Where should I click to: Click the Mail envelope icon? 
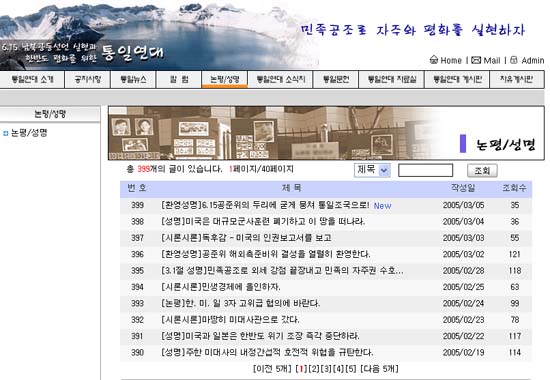click(x=476, y=60)
